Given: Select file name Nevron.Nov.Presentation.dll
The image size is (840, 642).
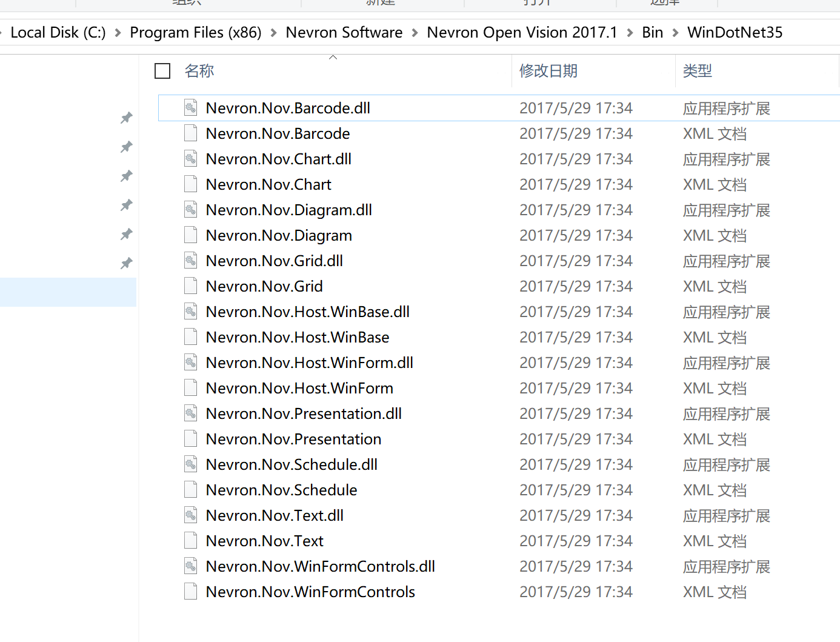Looking at the screenshot, I should [304, 413].
